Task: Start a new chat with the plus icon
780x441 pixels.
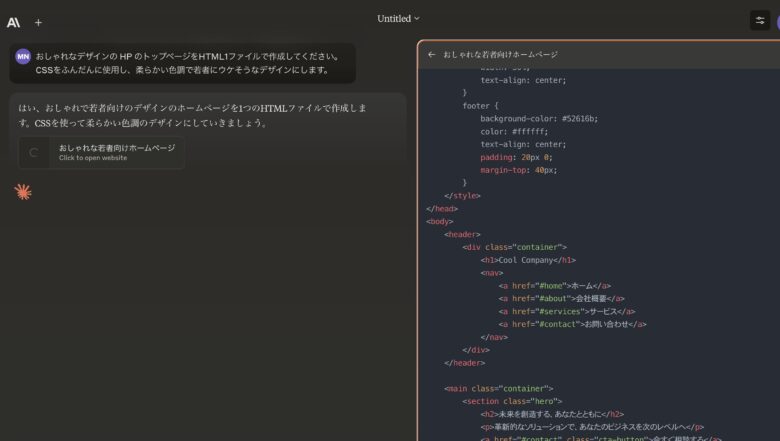Action: coord(38,22)
